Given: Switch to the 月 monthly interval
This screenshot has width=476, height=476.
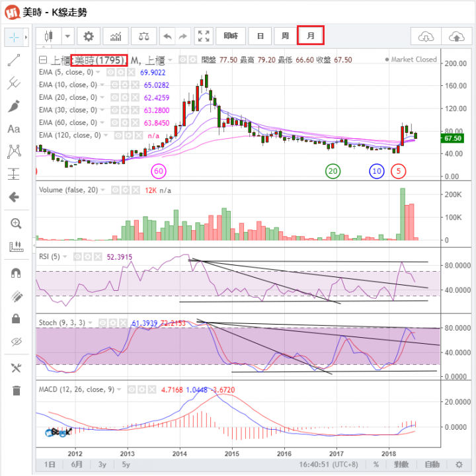Looking at the screenshot, I should click(x=311, y=36).
